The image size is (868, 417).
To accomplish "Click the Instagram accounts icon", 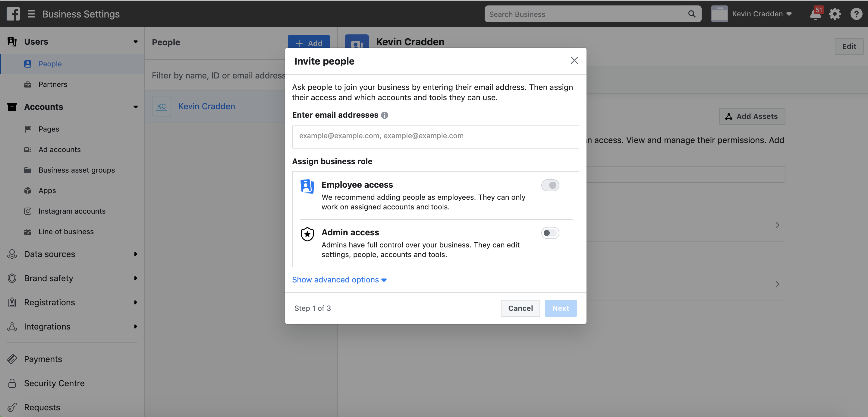I will tap(28, 211).
